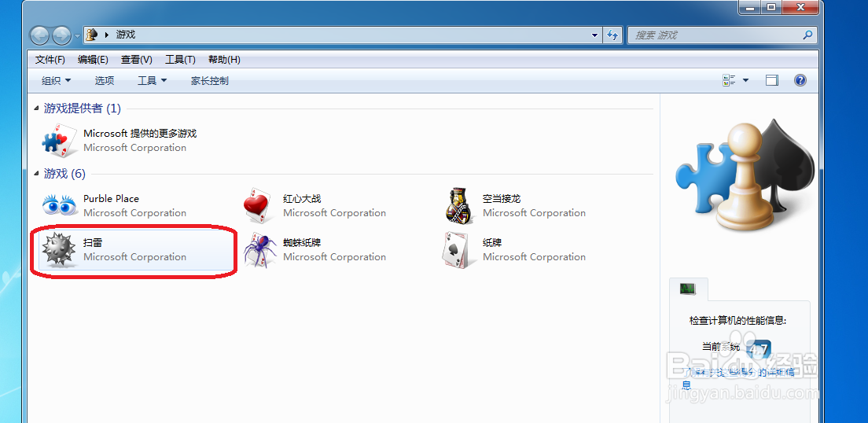Click the Forward navigation arrow

[61, 35]
